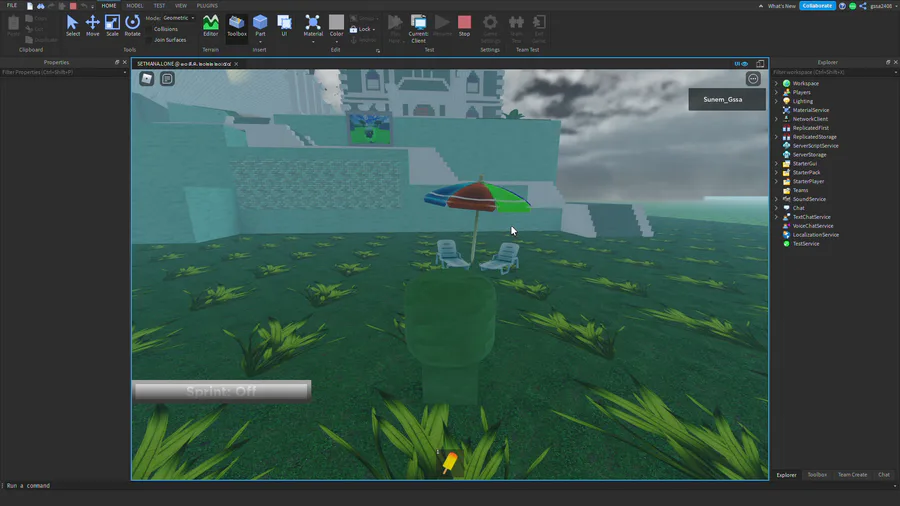900x506 pixels.
Task: Open the FILE menu
Action: [12, 5]
